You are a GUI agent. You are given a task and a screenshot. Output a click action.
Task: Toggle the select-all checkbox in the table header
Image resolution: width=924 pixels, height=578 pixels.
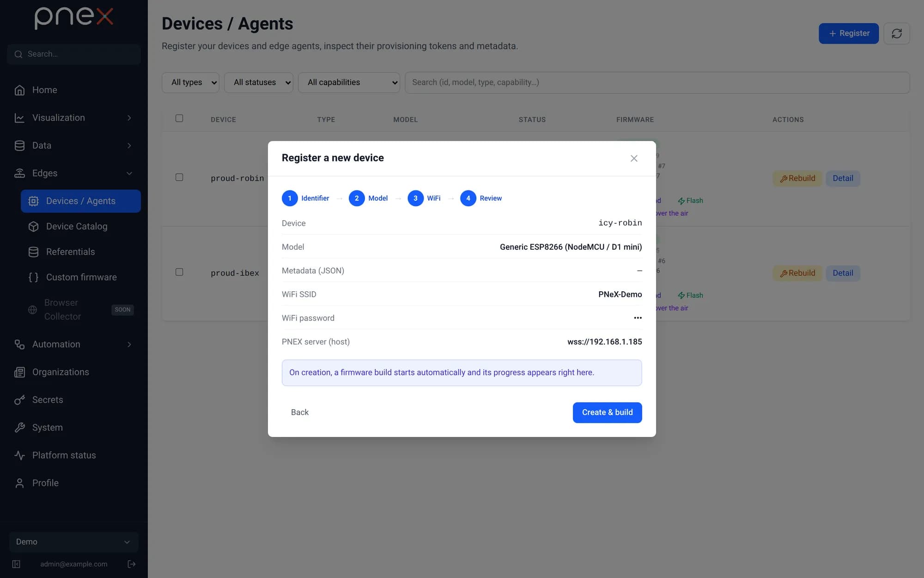coord(179,118)
